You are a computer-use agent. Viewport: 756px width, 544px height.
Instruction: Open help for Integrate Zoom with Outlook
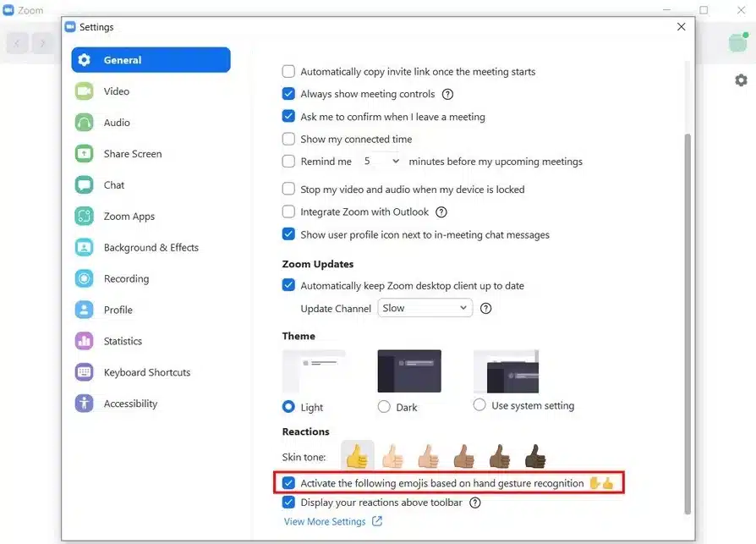[x=441, y=212]
